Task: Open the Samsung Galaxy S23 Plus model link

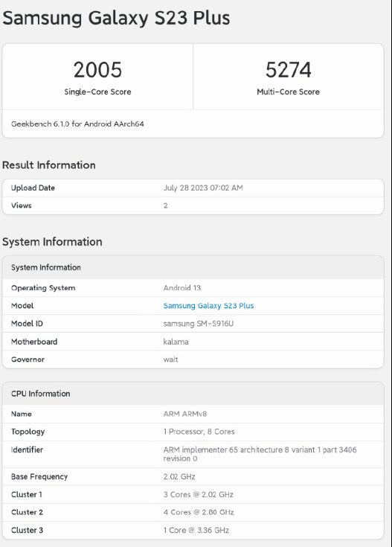Action: (x=208, y=306)
